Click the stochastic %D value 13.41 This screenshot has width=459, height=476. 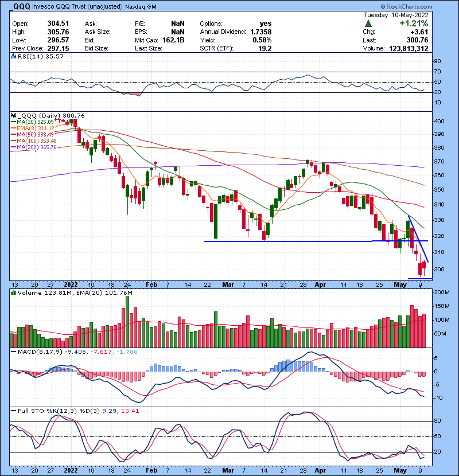click(x=130, y=411)
